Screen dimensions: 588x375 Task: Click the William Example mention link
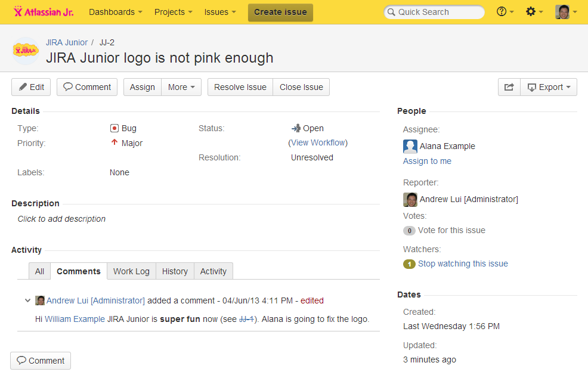(x=75, y=319)
